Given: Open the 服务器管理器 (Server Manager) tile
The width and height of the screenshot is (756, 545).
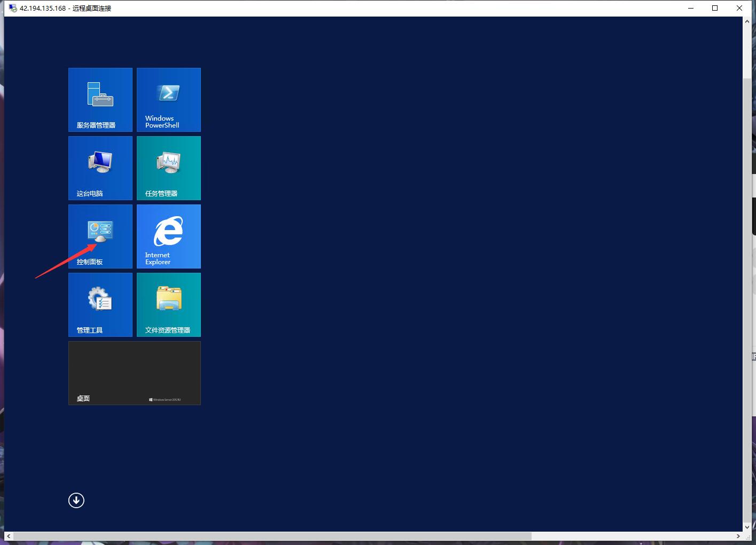Looking at the screenshot, I should coord(100,100).
